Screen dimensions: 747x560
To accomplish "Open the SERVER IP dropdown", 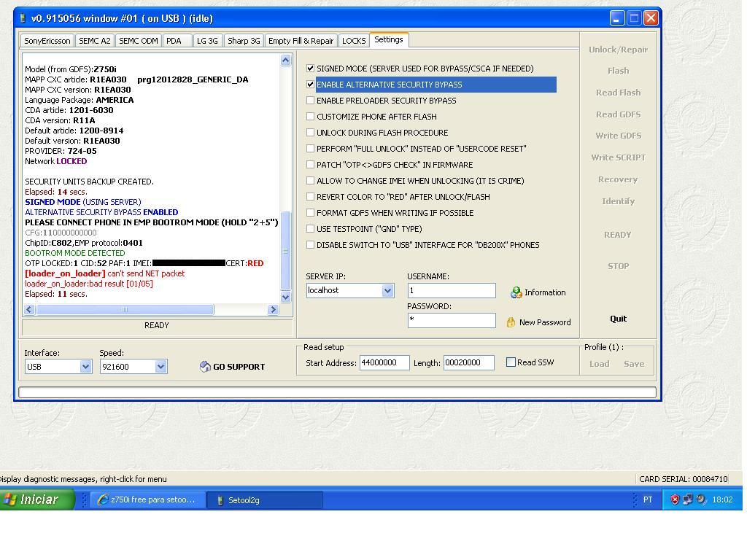I will point(388,290).
